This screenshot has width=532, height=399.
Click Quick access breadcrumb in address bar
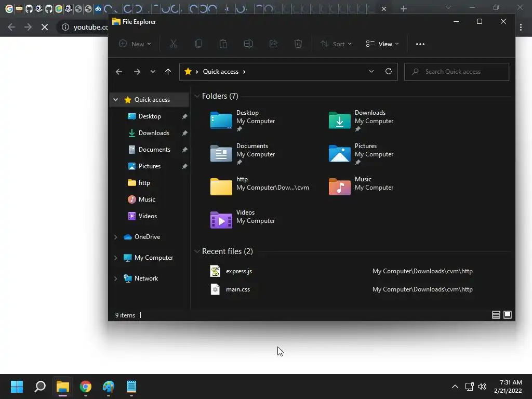(220, 72)
